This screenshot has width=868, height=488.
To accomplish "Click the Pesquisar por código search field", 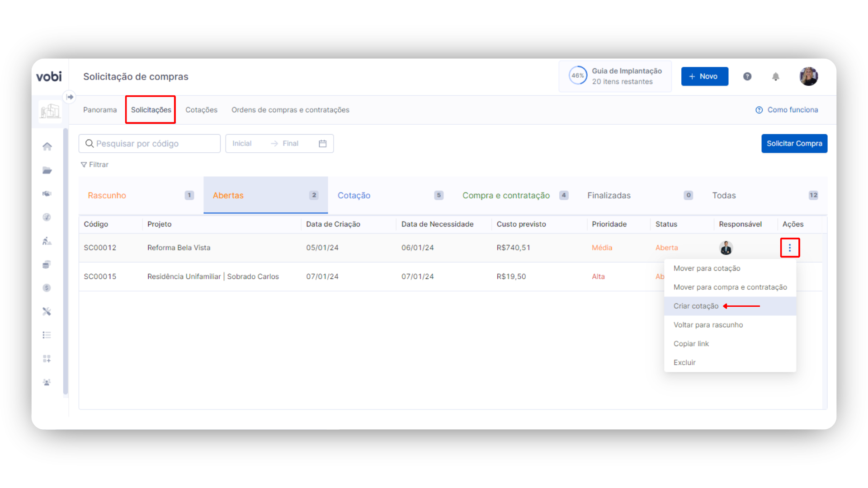I will [149, 143].
